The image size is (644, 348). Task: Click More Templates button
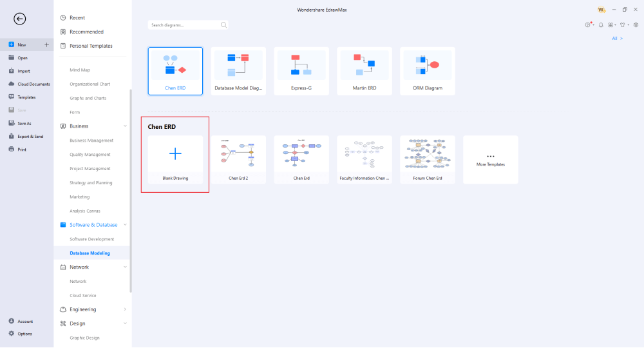click(490, 159)
